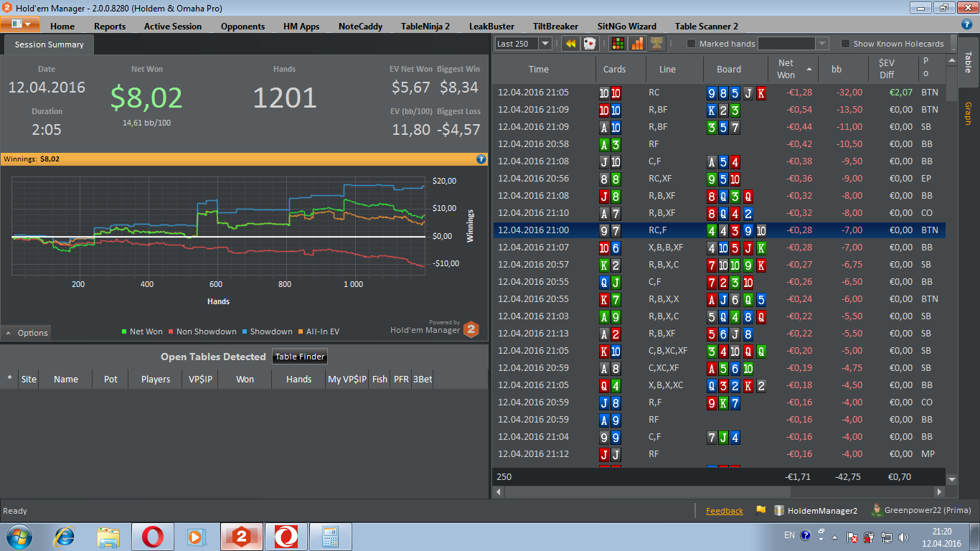The width and height of the screenshot is (980, 551).
Task: Open the TableNinja 2 menu
Action: pos(425,26)
